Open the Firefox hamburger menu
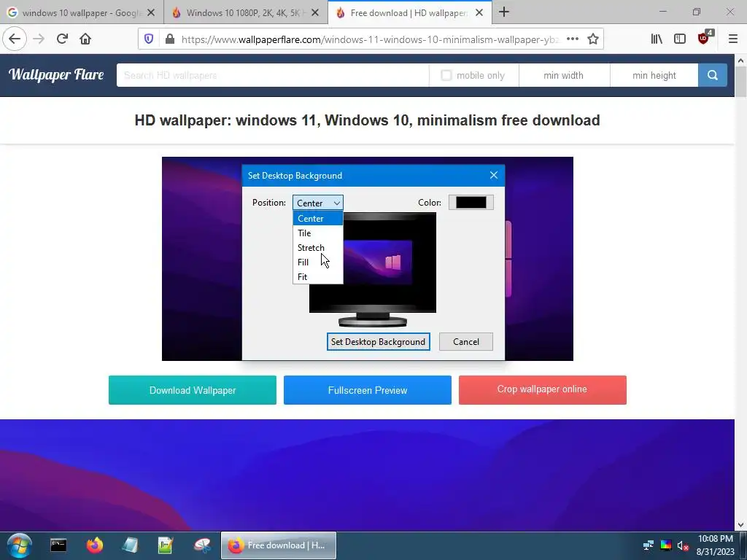 coord(732,39)
